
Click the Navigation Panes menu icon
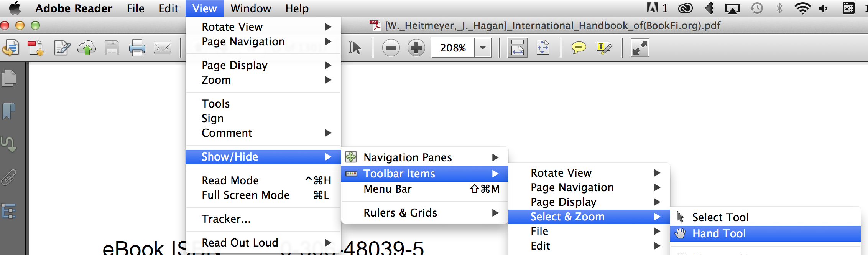pos(351,157)
